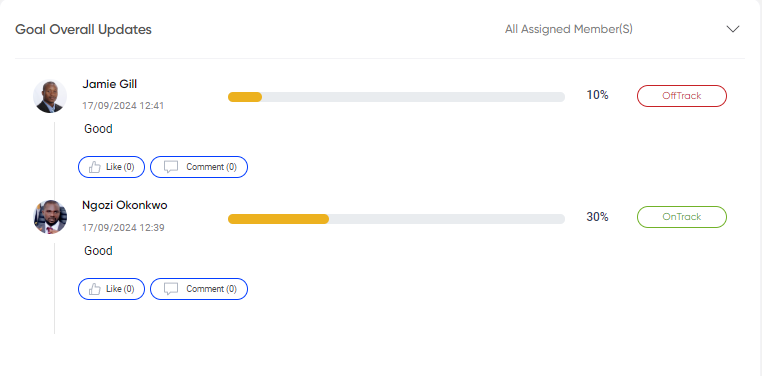Click thumbs-up icon on Jamie Gill's update
The width and height of the screenshot is (762, 376).
(95, 167)
